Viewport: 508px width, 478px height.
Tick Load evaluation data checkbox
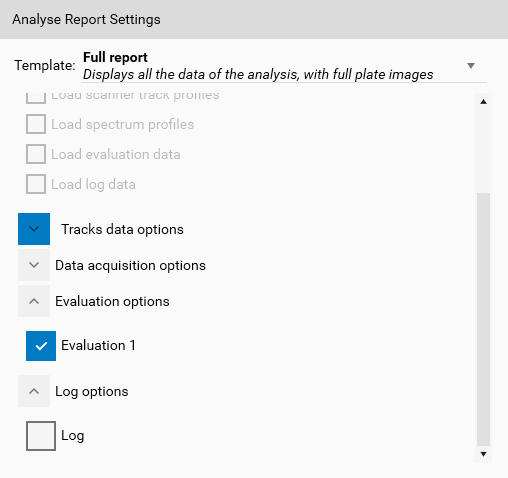(36, 154)
